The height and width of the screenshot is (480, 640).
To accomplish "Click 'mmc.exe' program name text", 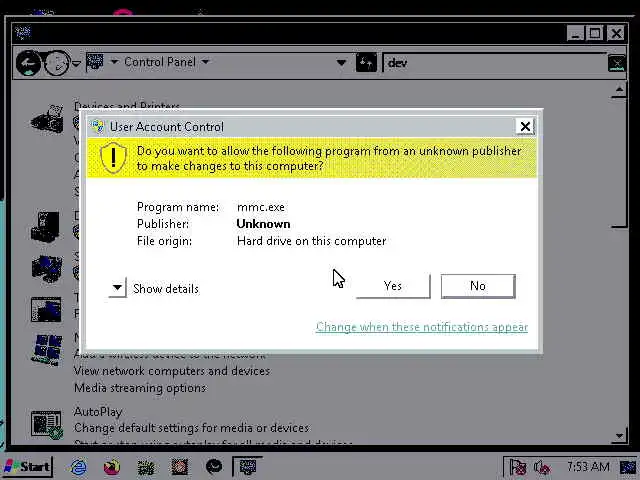I will 261,207.
